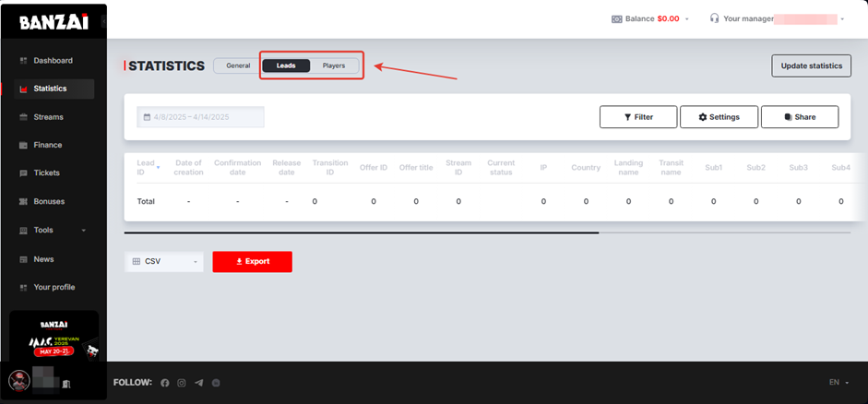Click the Statistics chart icon

coord(23,89)
